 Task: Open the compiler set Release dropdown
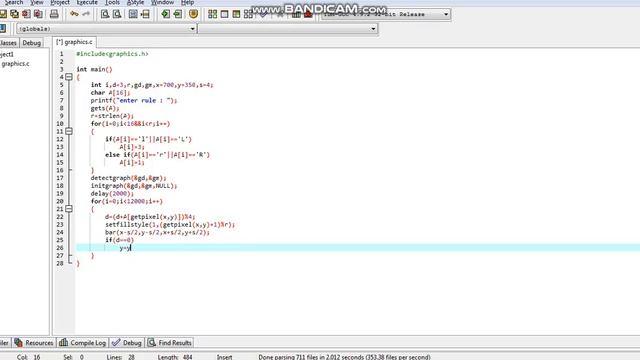(x=386, y=14)
